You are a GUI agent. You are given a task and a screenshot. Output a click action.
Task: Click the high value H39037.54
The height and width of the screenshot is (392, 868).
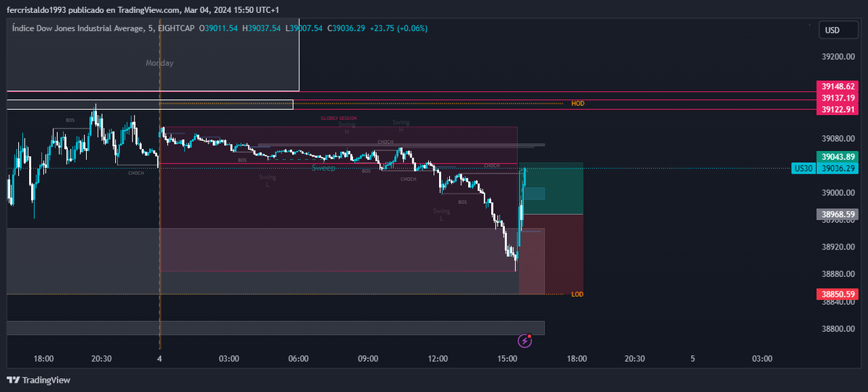(261, 28)
